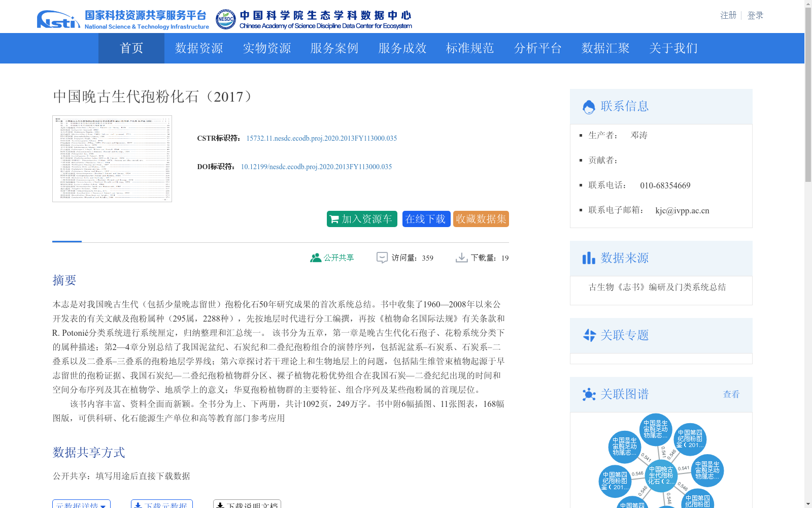Click the 下载量 download icon

pyautogui.click(x=462, y=258)
